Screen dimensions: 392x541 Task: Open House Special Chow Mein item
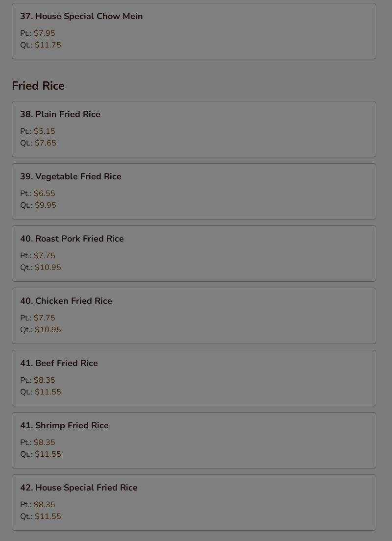pyautogui.click(x=194, y=31)
